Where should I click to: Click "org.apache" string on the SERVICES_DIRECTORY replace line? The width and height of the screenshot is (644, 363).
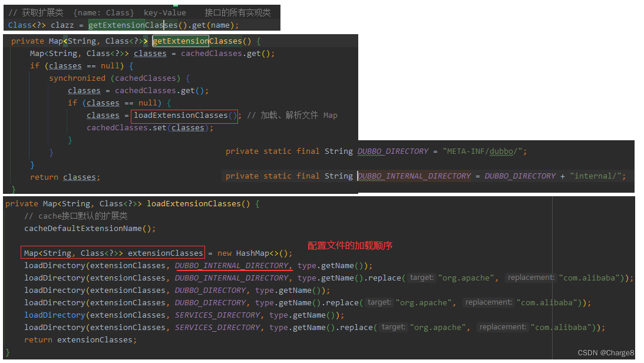coord(437,327)
